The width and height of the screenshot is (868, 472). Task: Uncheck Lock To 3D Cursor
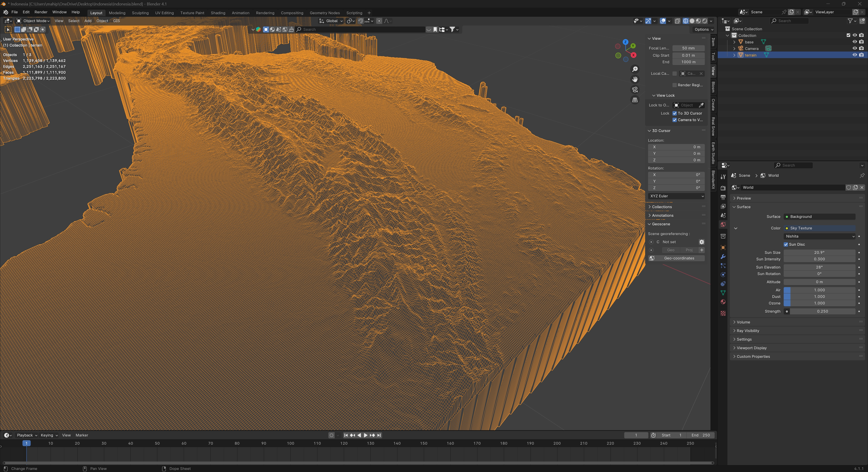pos(675,113)
